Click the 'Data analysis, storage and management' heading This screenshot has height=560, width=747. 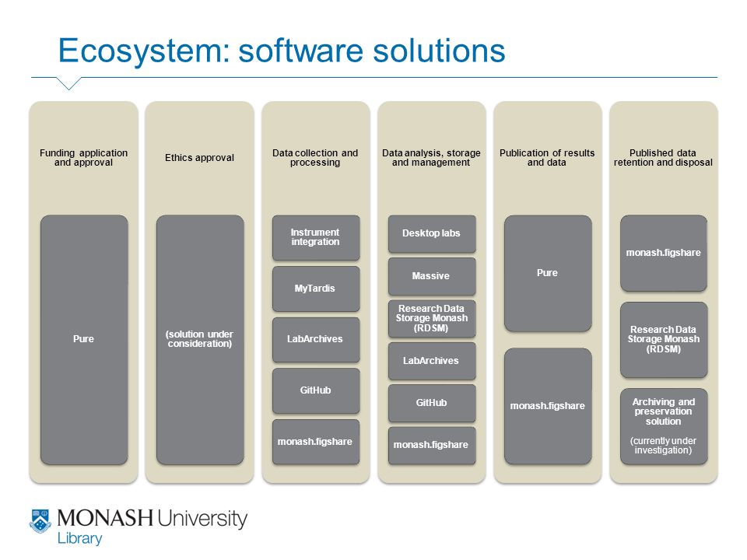[x=431, y=158]
